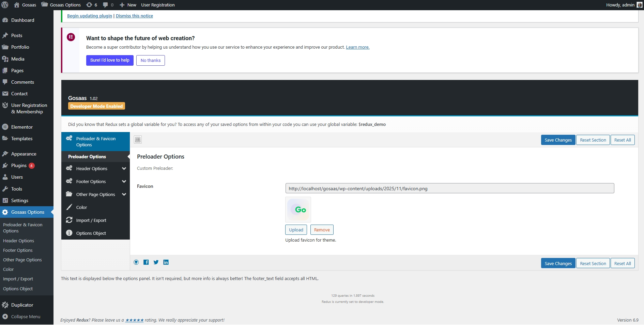The width and height of the screenshot is (644, 326).
Task: Click the Upload favicon button
Action: 296,230
